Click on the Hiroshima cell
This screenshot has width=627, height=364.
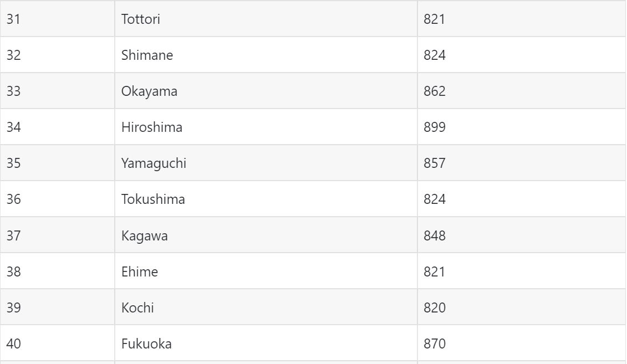tap(266, 127)
